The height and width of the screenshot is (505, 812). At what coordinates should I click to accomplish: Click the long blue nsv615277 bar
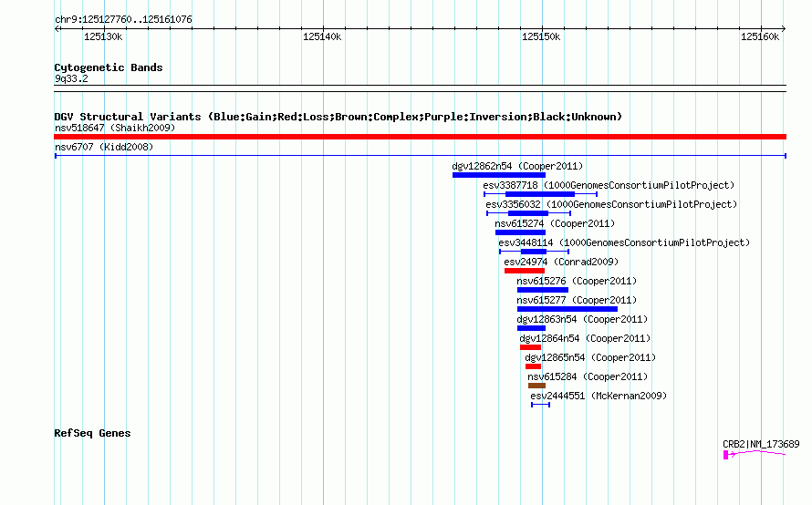coord(567,309)
